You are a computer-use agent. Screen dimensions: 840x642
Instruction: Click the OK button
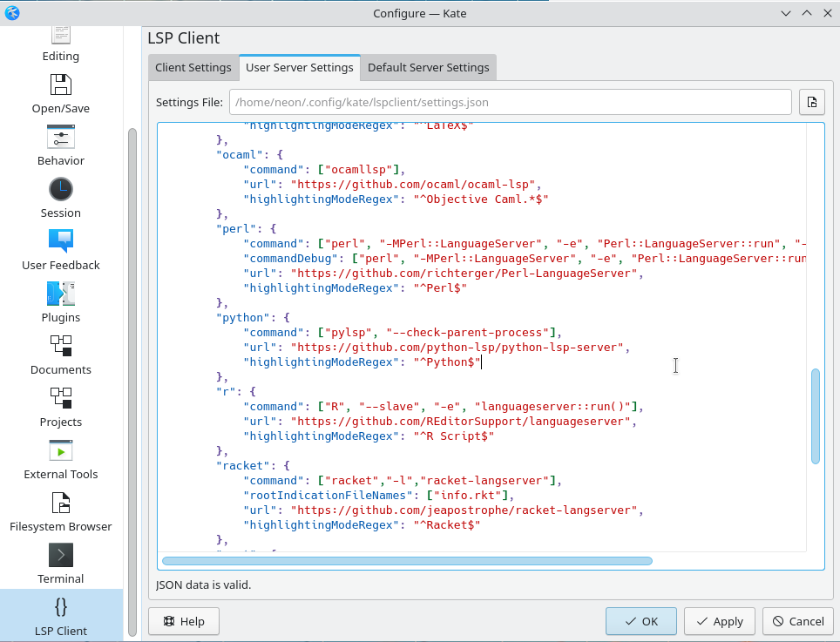[641, 621]
